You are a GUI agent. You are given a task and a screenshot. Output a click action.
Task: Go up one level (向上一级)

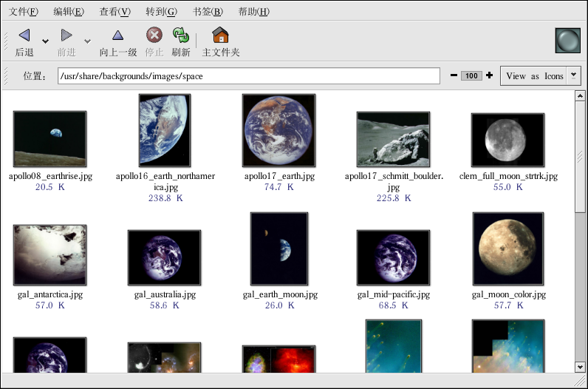(x=117, y=35)
